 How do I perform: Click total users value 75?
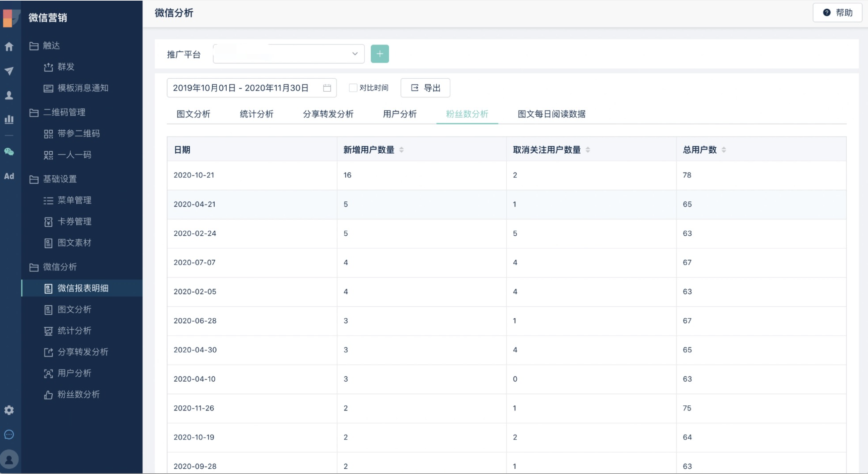[x=687, y=408]
